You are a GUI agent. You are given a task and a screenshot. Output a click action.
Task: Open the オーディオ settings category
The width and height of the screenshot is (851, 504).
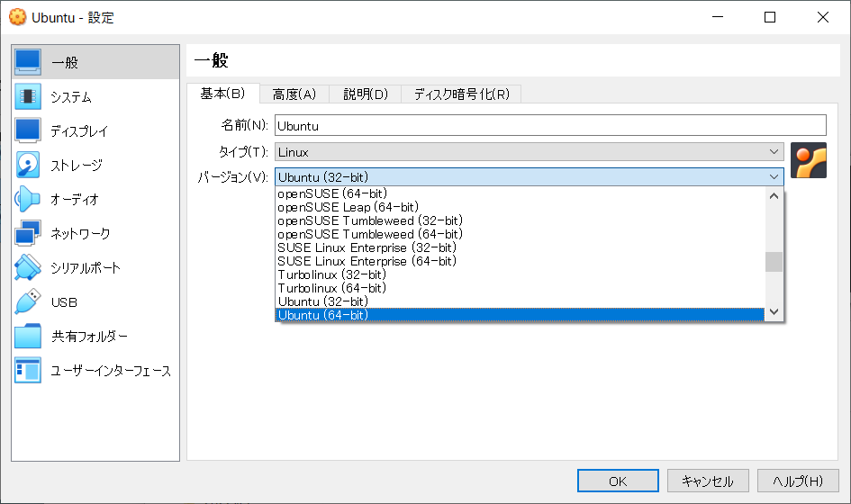[95, 199]
